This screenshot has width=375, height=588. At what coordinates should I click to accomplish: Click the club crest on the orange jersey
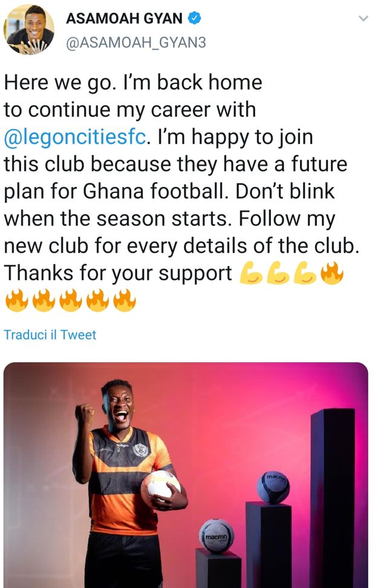click(x=140, y=450)
